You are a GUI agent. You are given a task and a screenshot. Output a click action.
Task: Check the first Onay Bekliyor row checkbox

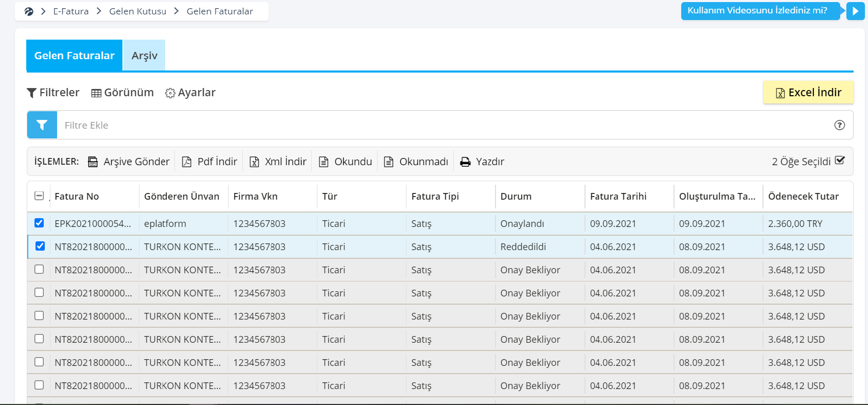39,269
